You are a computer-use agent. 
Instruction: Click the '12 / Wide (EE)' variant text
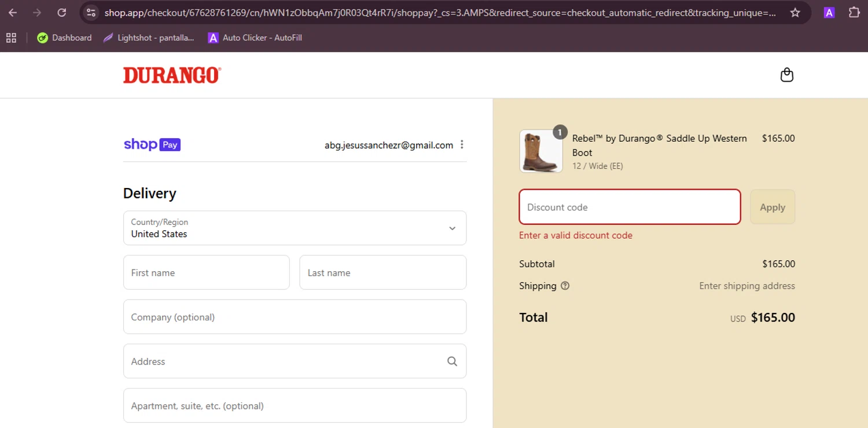click(598, 166)
